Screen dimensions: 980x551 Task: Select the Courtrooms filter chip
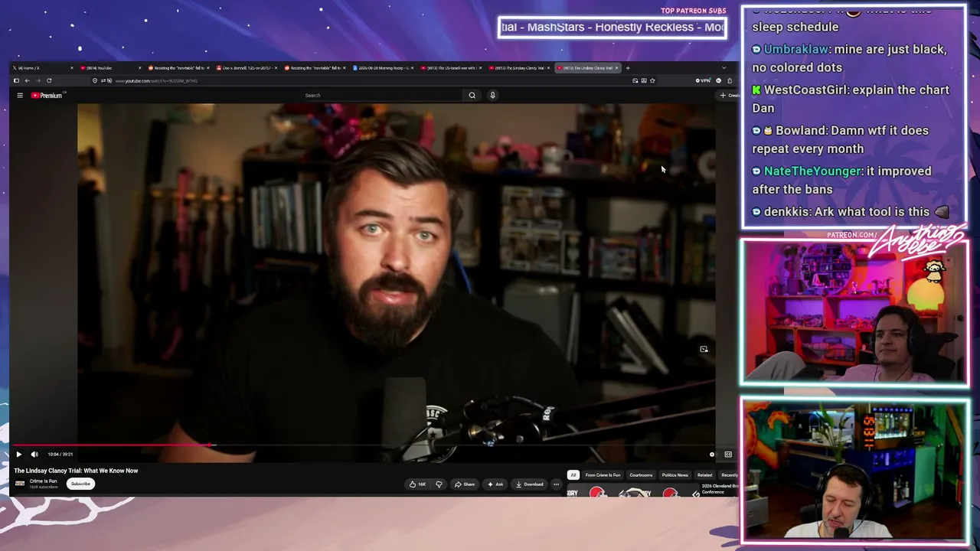click(641, 475)
